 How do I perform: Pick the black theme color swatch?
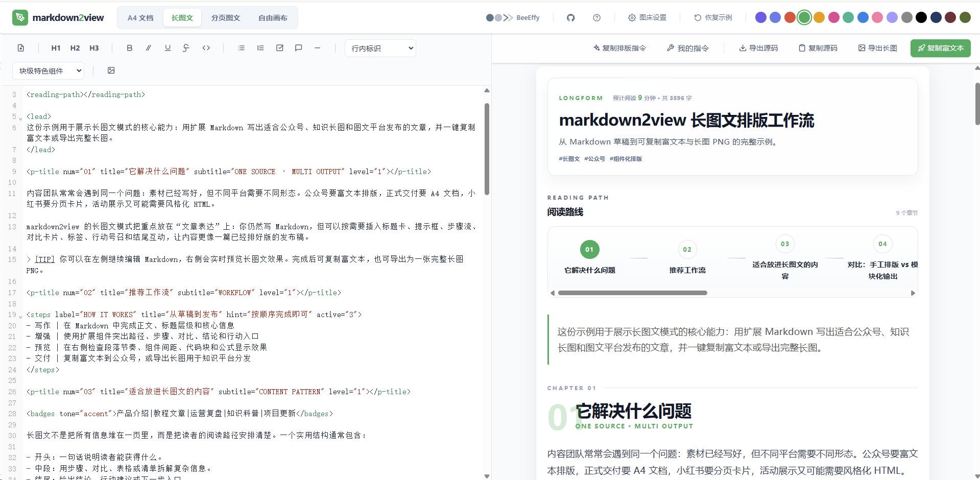click(x=921, y=17)
